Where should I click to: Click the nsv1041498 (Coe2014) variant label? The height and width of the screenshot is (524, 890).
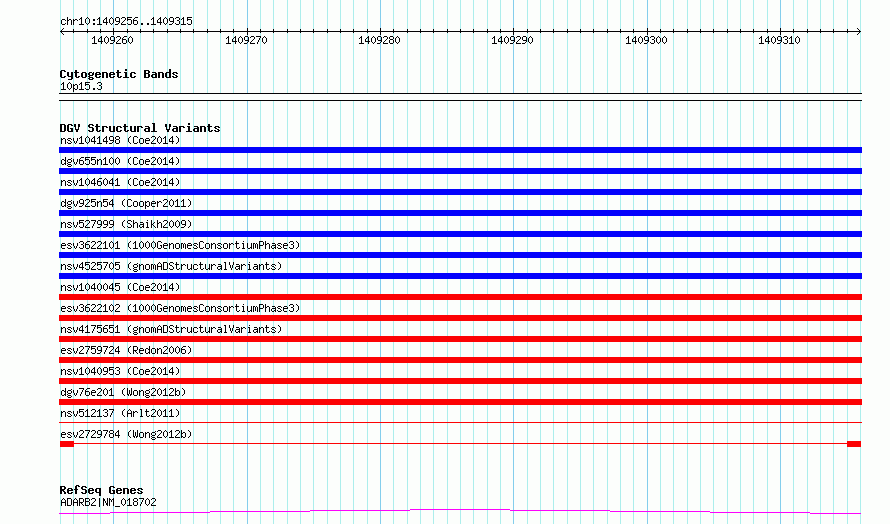point(120,140)
